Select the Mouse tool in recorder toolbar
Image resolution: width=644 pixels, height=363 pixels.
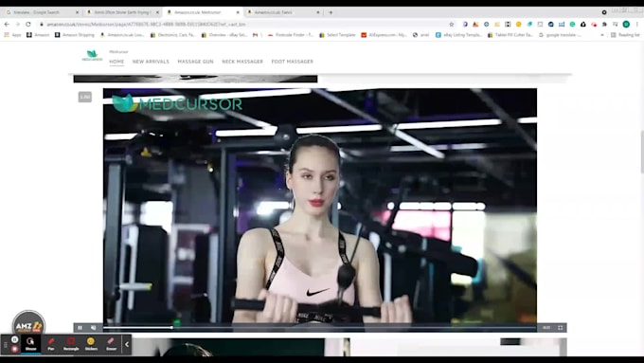(x=30, y=344)
